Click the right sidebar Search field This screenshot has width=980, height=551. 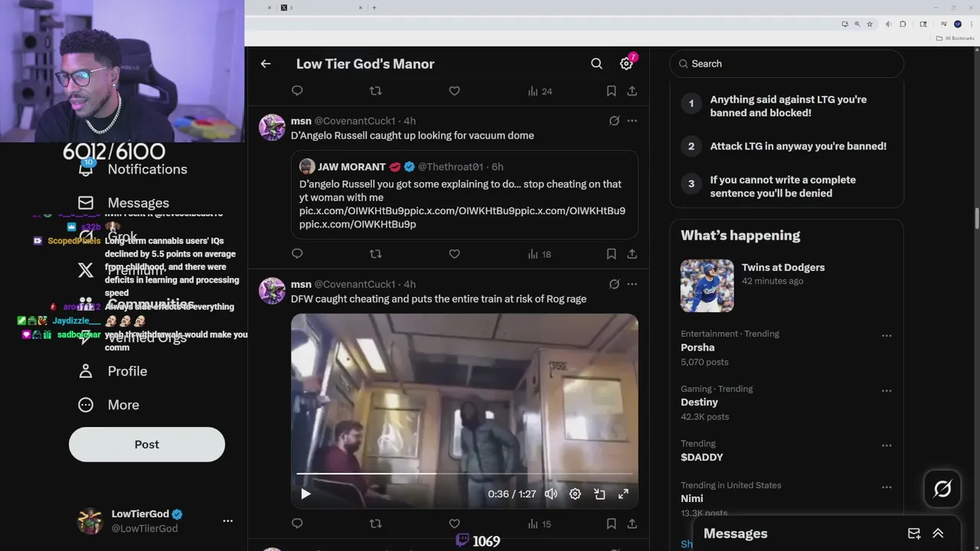[786, 64]
